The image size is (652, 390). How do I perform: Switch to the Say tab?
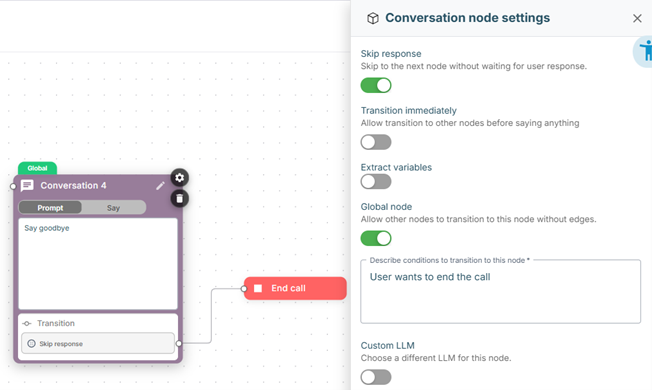click(113, 207)
